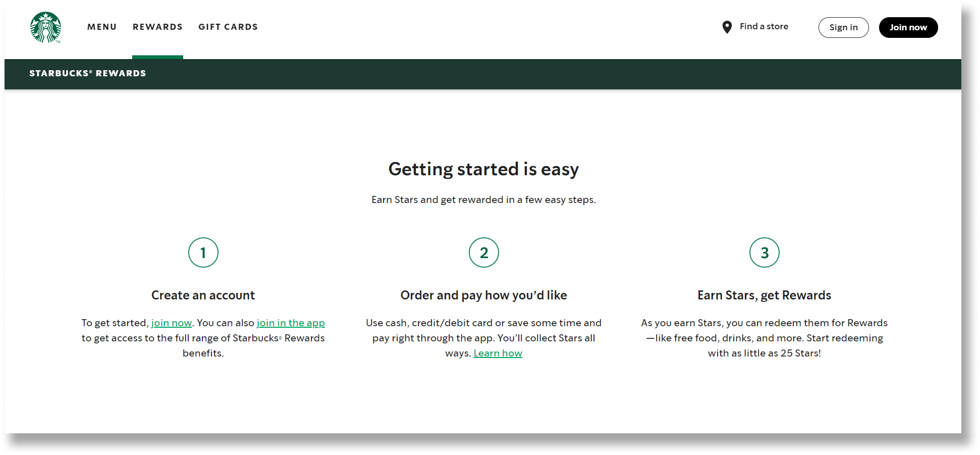Viewport: 980px width, 455px height.
Task: Click the 'Earn Stars, get Rewards' heading
Action: pyautogui.click(x=764, y=295)
